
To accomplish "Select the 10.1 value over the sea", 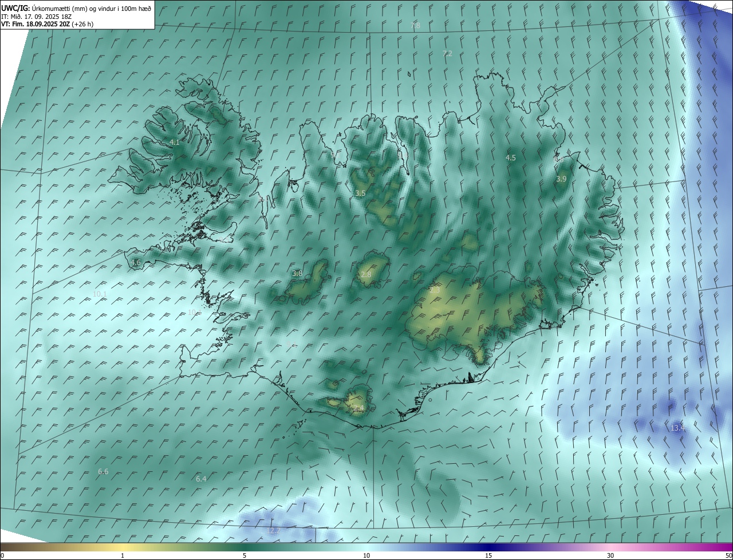I will click(100, 294).
